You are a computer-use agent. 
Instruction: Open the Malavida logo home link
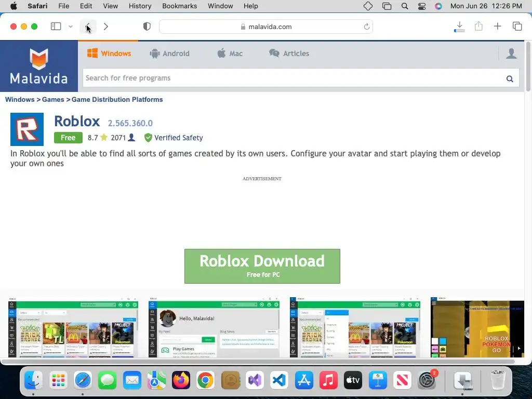pos(38,66)
